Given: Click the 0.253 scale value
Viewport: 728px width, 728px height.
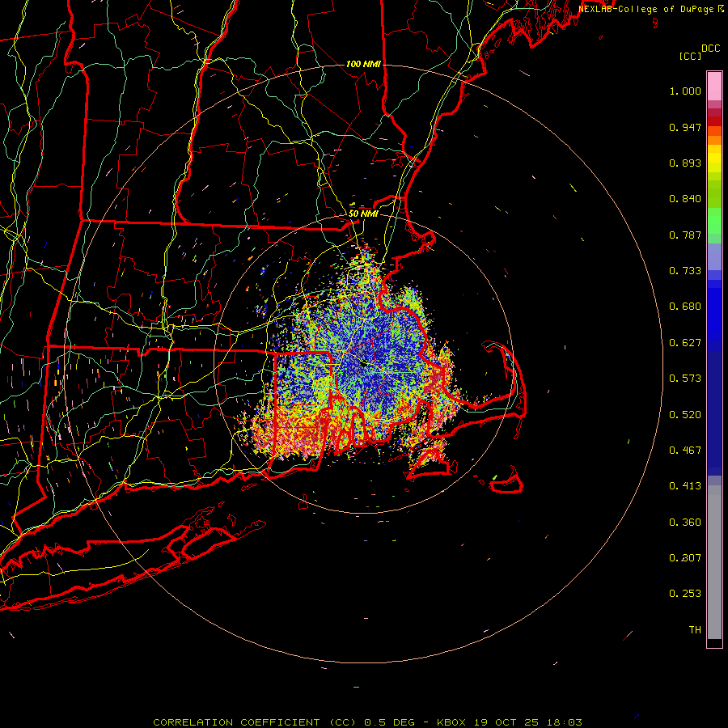Looking at the screenshot, I should (x=685, y=594).
